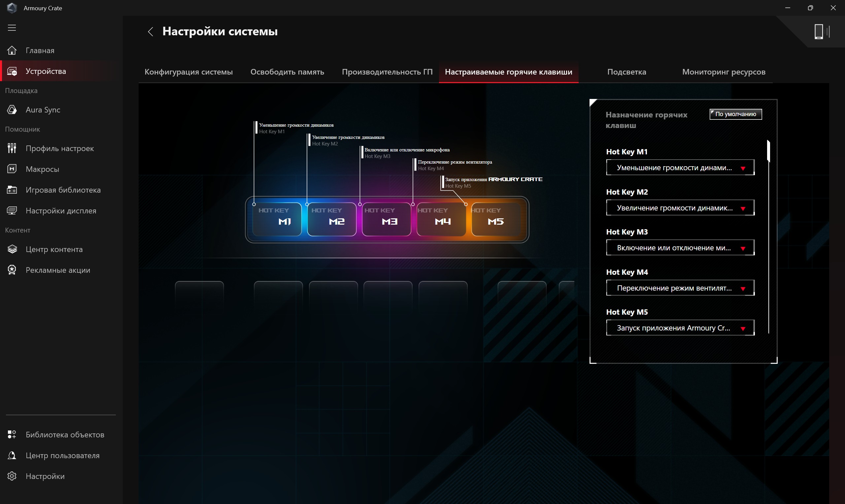Open Центр контента layers icon

click(x=12, y=249)
